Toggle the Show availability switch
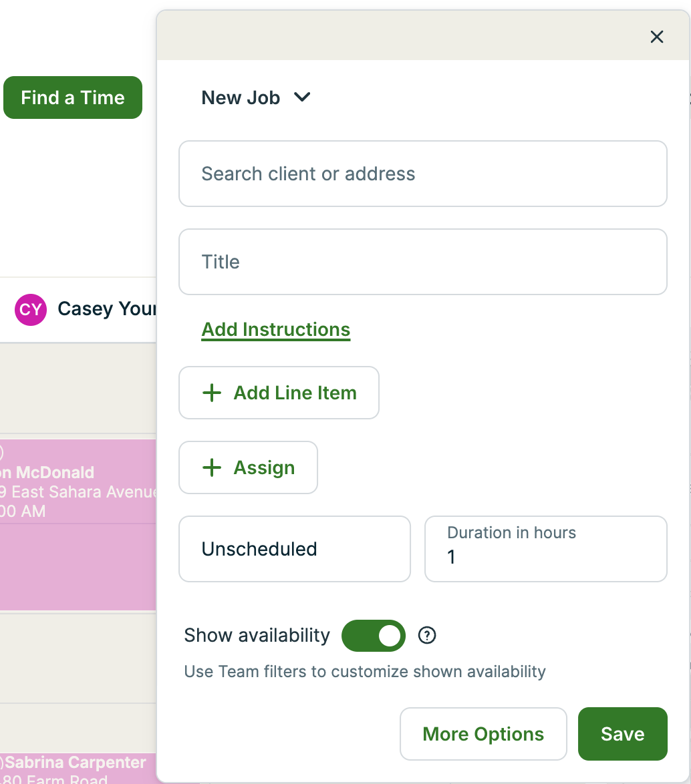The image size is (691, 784). click(374, 635)
